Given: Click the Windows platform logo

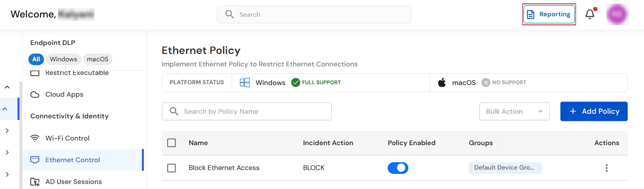Looking at the screenshot, I should point(245,82).
